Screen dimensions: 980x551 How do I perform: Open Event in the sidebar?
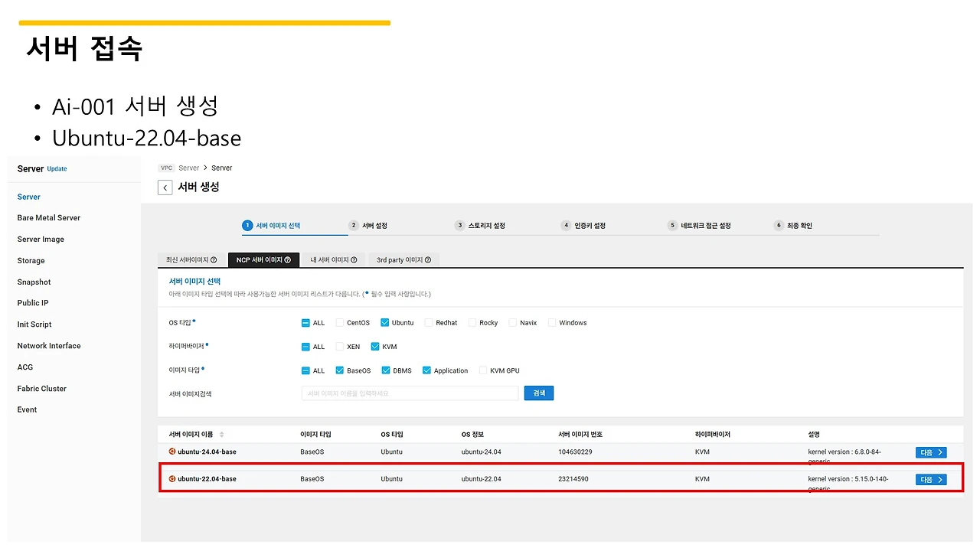[x=27, y=409]
